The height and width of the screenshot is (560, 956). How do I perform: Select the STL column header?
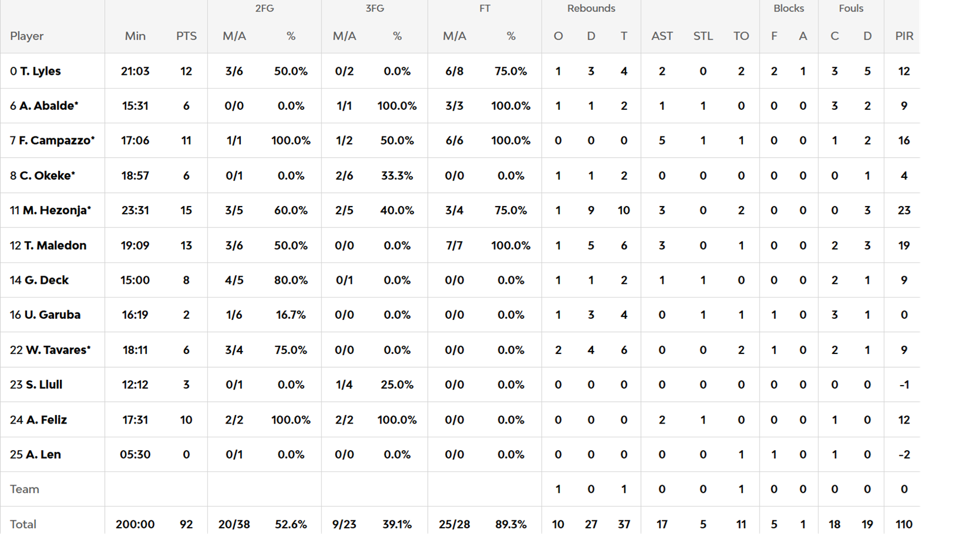[703, 36]
